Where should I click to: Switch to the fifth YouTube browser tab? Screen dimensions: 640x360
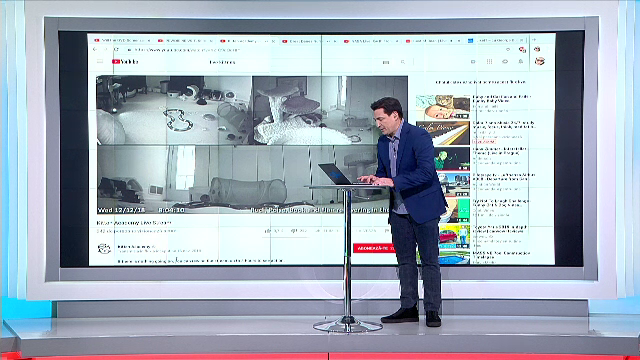[x=372, y=41]
